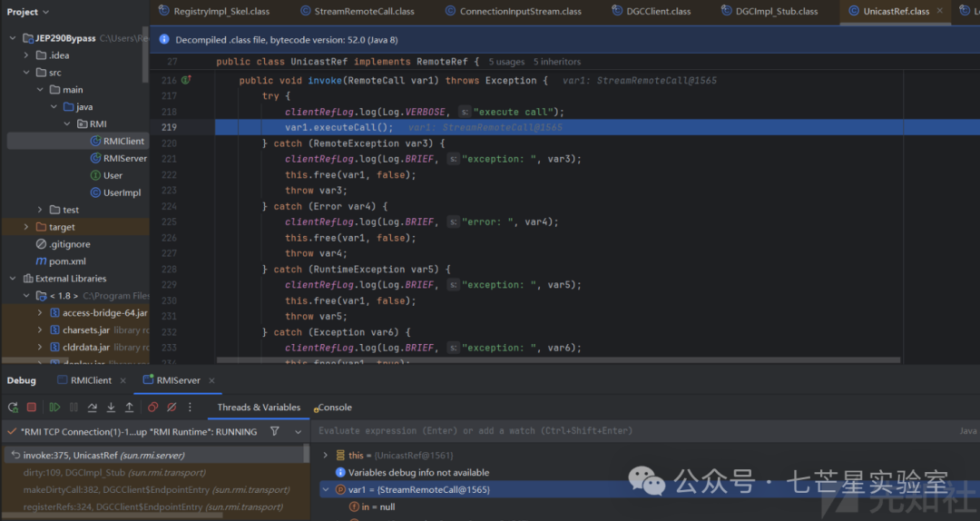Collapse the main folder
This screenshot has width=980, height=521.
(40, 90)
